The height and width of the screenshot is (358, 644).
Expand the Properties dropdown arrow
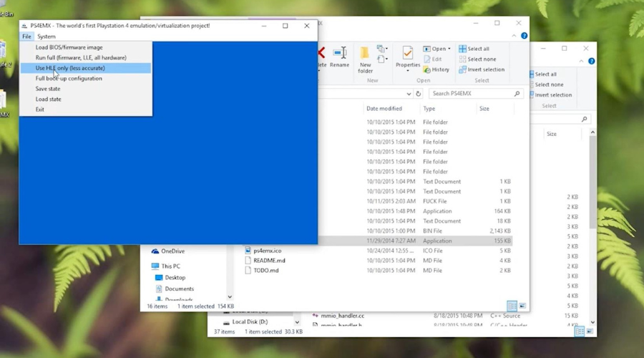[408, 71]
